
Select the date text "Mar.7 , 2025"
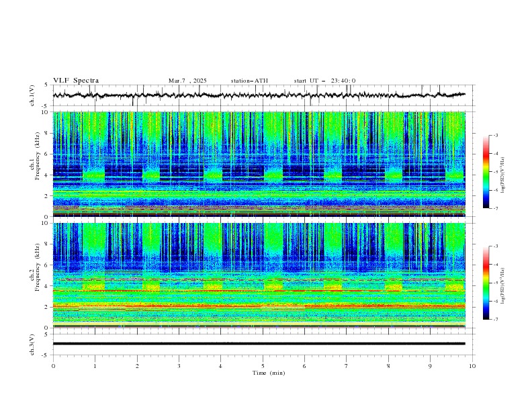187,81
